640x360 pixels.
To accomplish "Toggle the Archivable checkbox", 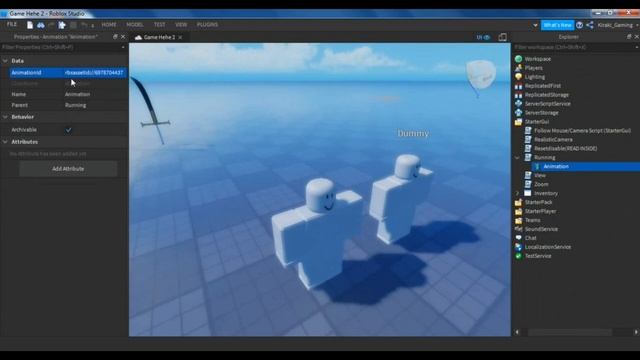I will point(69,130).
